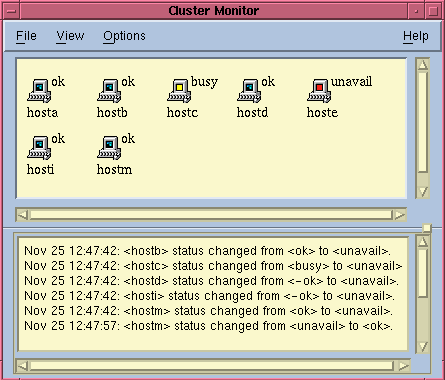445x380 pixels.
Task: Click the minimize button in title bar
Action: point(416,11)
